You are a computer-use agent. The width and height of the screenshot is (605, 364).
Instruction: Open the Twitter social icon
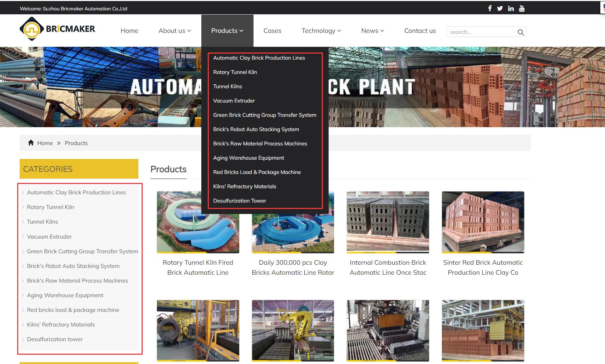pyautogui.click(x=500, y=8)
